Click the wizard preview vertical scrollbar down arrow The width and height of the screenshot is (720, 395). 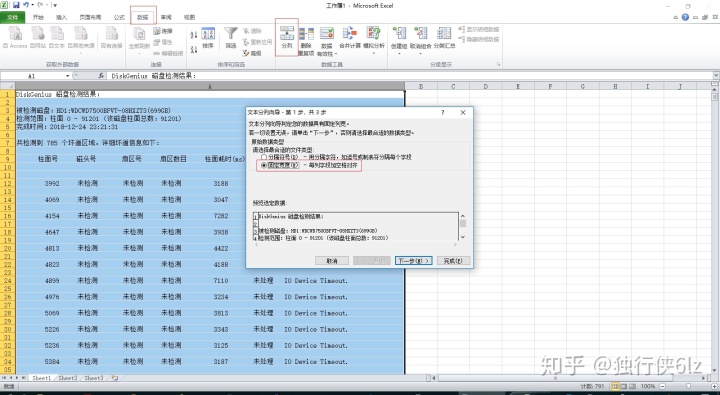click(462, 237)
